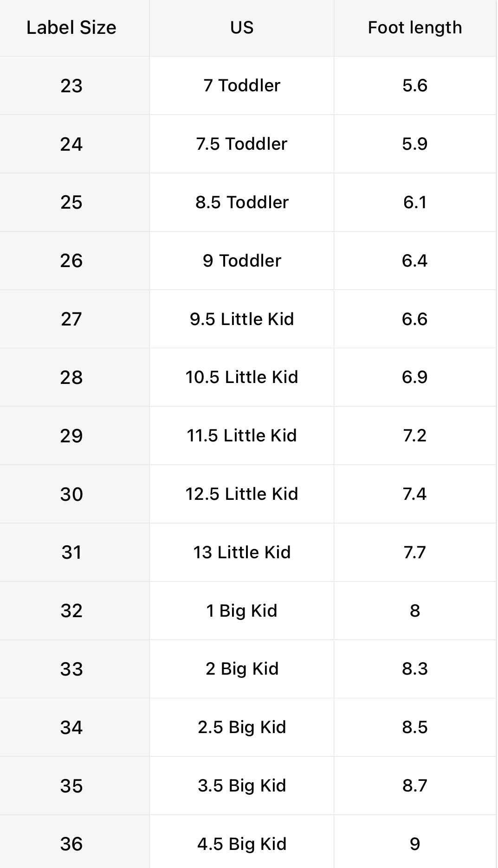Select the 4.5 Big Kid cell
This screenshot has height=868, width=498.
pyautogui.click(x=242, y=844)
